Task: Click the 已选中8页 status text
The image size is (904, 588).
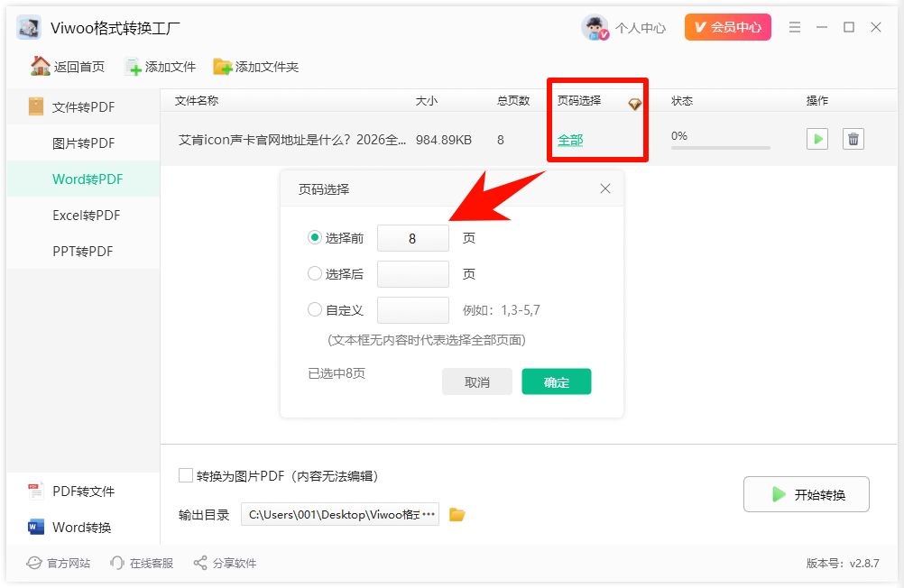Action: [x=337, y=373]
